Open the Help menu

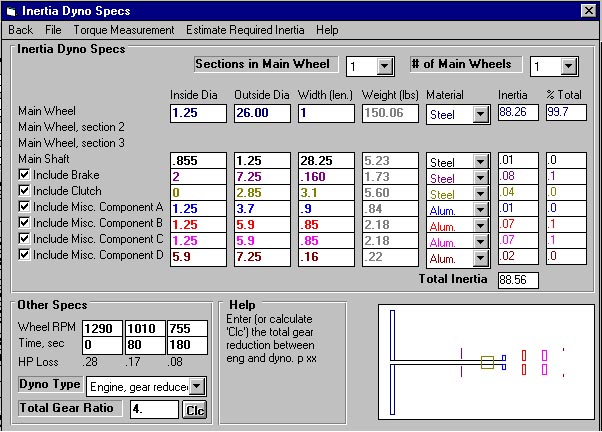pyautogui.click(x=327, y=30)
